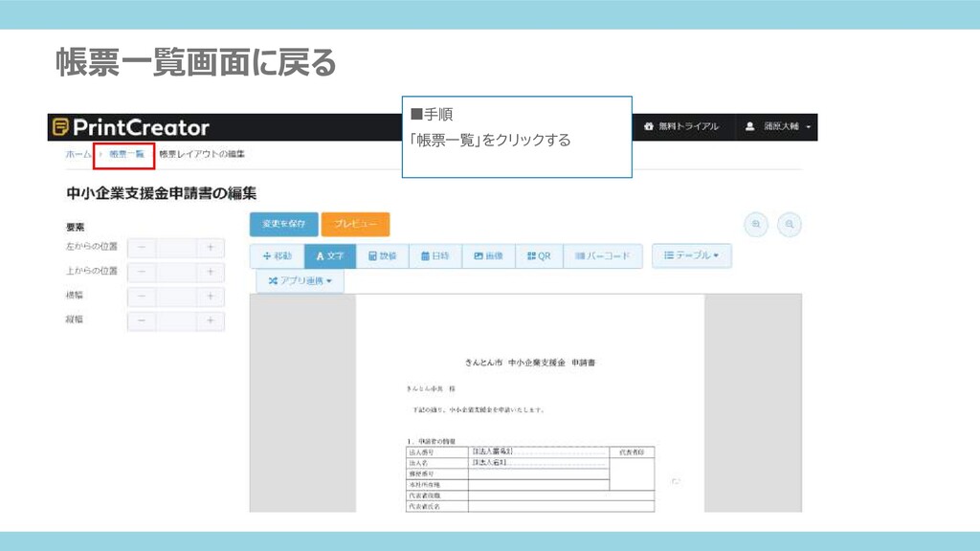Decrease 横幅 with minus button
The image size is (980, 551).
pos(142,297)
